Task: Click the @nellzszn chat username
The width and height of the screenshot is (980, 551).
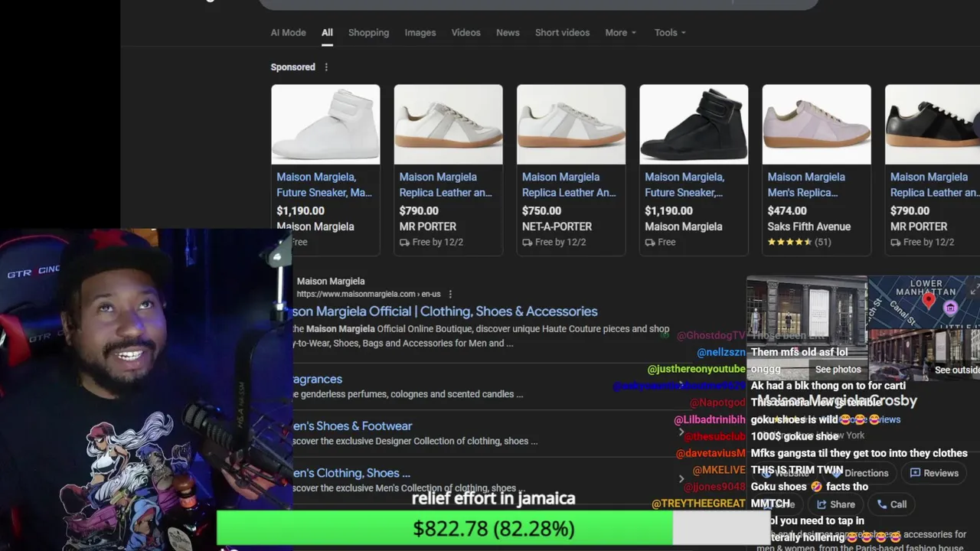Action: click(x=721, y=352)
